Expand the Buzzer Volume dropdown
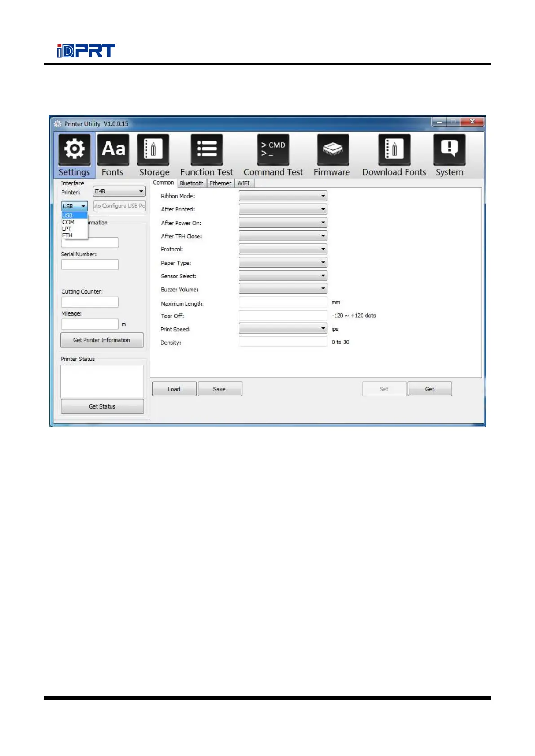This screenshot has width=535, height=756. click(x=283, y=289)
